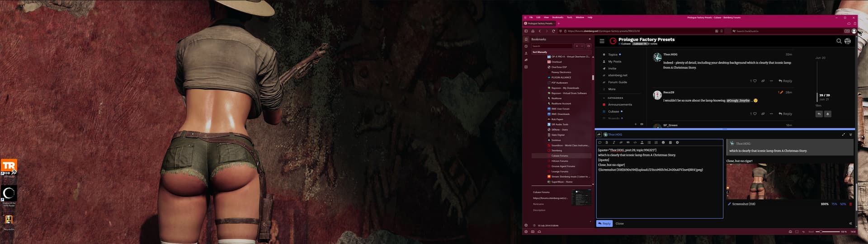Open the Bookmarks panel icon in side panel
868x244 pixels.
pos(526,39)
